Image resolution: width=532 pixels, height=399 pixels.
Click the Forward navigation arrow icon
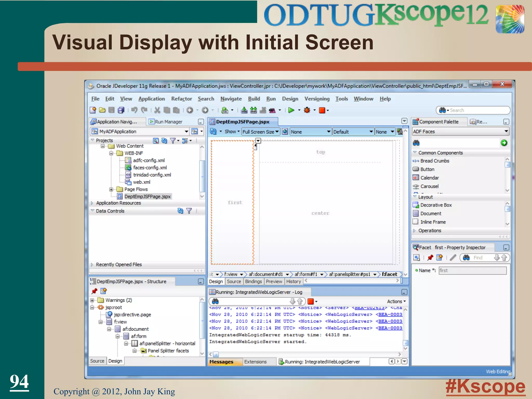(205, 110)
